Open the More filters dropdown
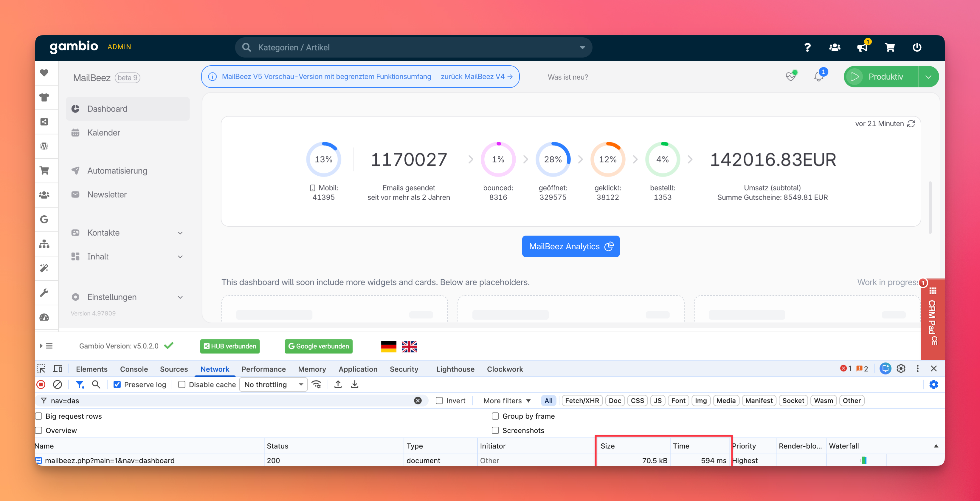980x501 pixels. click(507, 401)
